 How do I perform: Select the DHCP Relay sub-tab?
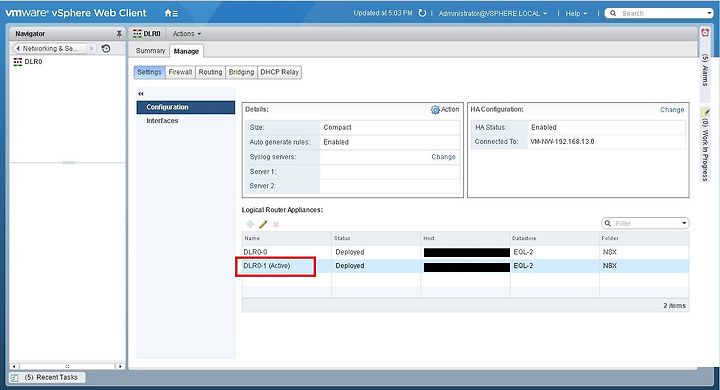point(279,72)
